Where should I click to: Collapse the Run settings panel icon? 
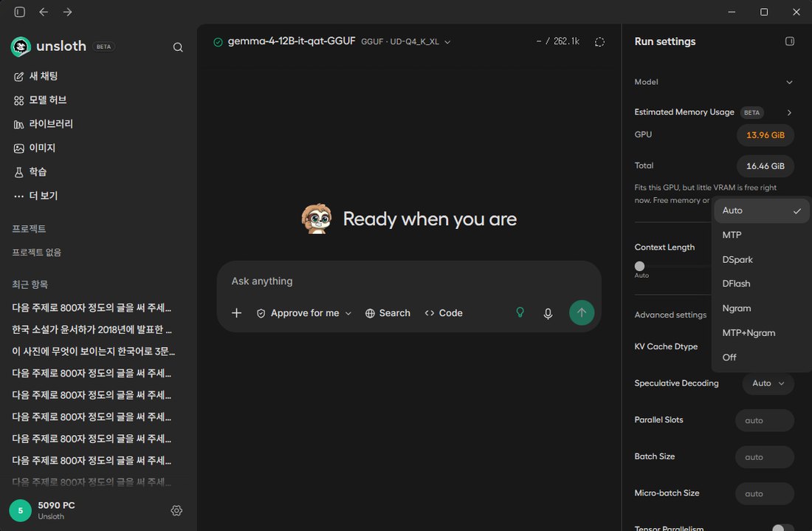coord(790,41)
